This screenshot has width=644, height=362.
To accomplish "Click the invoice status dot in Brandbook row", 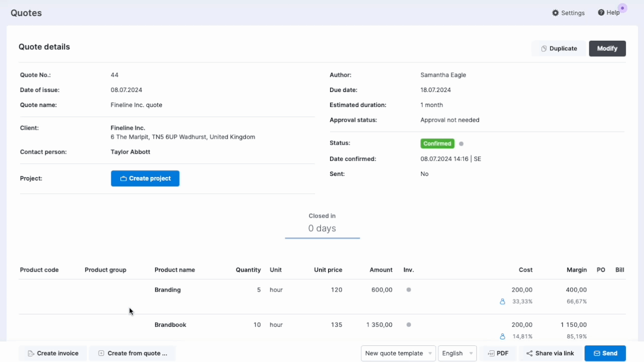I will point(409,325).
